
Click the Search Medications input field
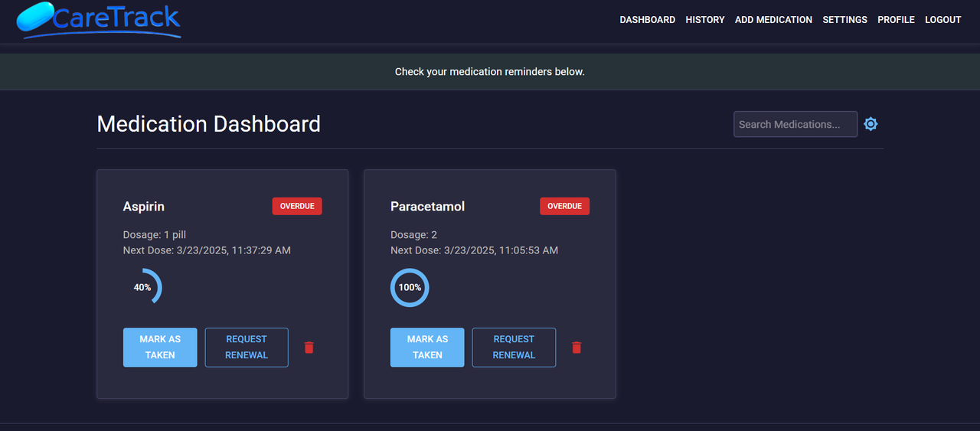point(795,124)
